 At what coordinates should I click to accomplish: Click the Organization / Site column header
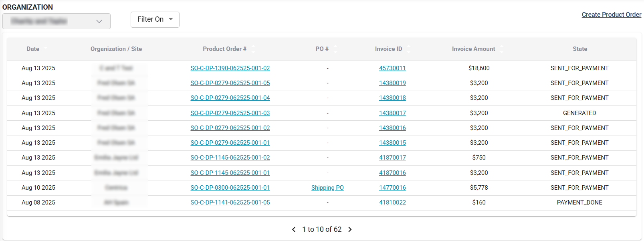(116, 49)
